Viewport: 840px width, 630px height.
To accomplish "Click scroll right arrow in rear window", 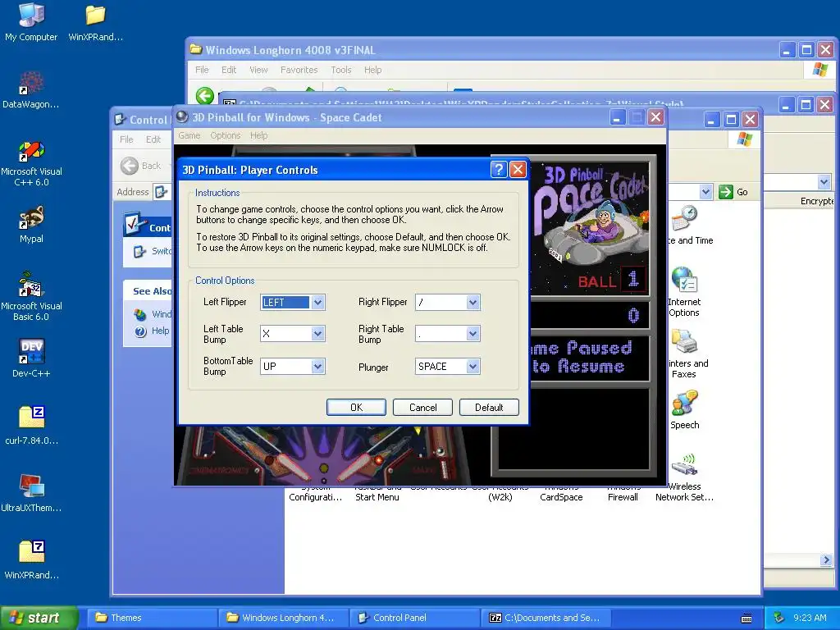I will (x=825, y=559).
